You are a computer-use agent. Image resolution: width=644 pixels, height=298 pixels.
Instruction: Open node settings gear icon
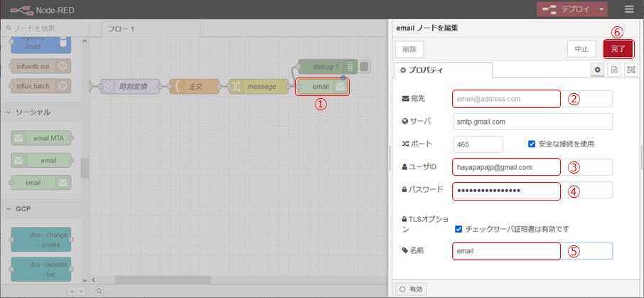point(598,70)
